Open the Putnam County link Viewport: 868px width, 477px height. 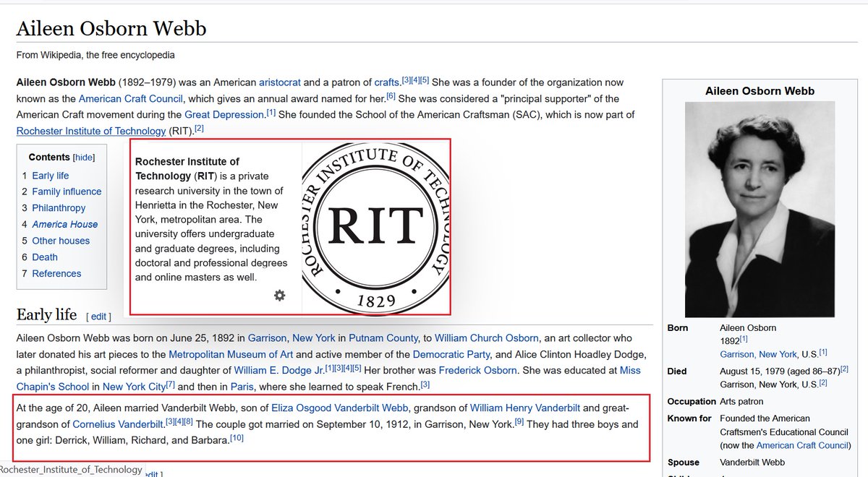pyautogui.click(x=383, y=338)
